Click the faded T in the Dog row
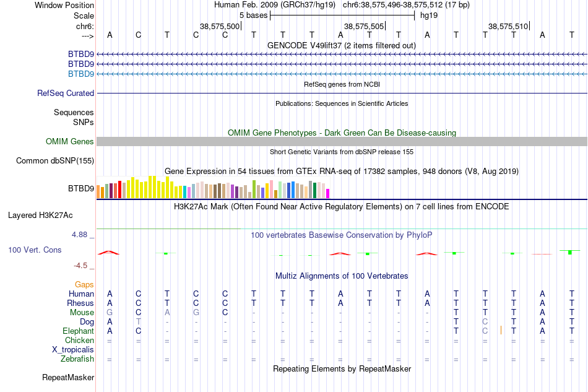Image resolution: width=588 pixels, height=392 pixels. 139,321
